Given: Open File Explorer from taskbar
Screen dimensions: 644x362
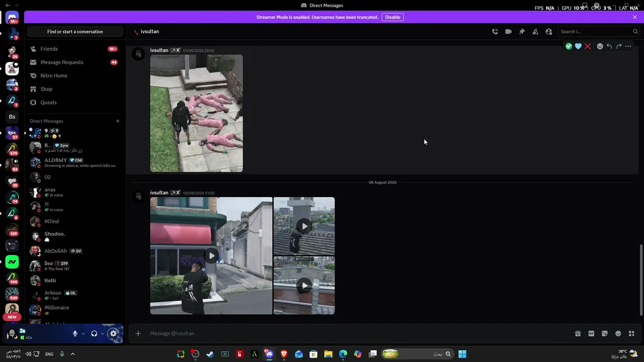Looking at the screenshot, I should pos(328,354).
